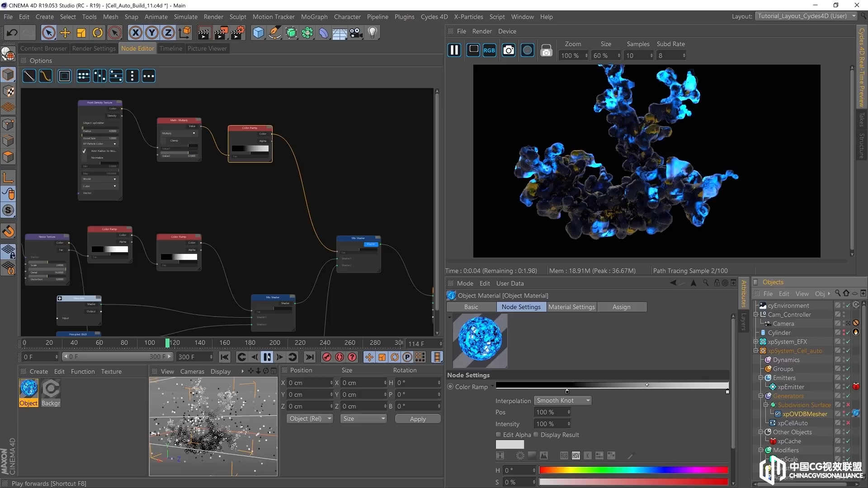Select straight line link style icon
This screenshot has height=488, width=868.
(x=29, y=76)
